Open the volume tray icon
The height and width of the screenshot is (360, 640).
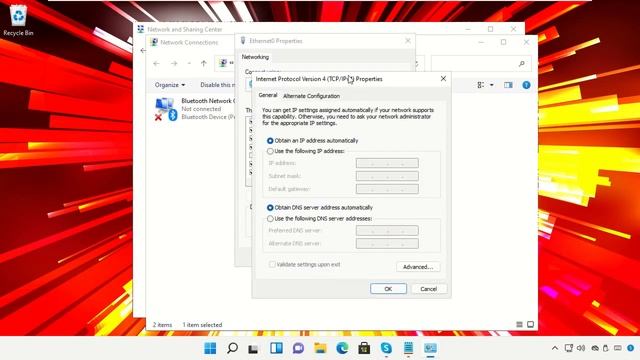tap(581, 348)
